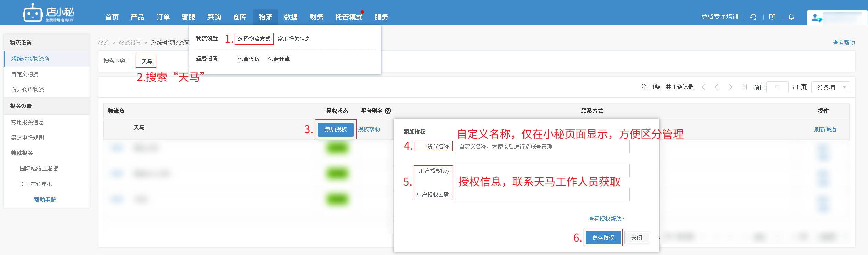Screen dimensions: 868x255
Task: Click the 货代名称 input field
Action: (542, 147)
